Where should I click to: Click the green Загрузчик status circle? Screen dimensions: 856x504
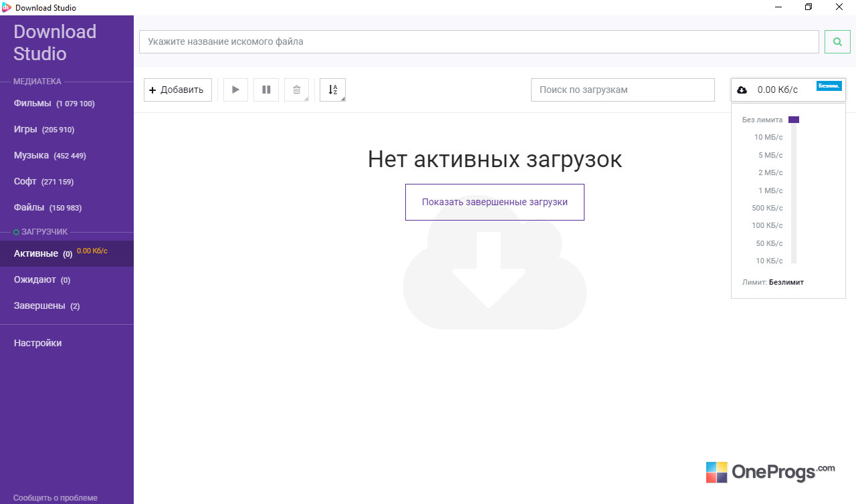coord(16,232)
